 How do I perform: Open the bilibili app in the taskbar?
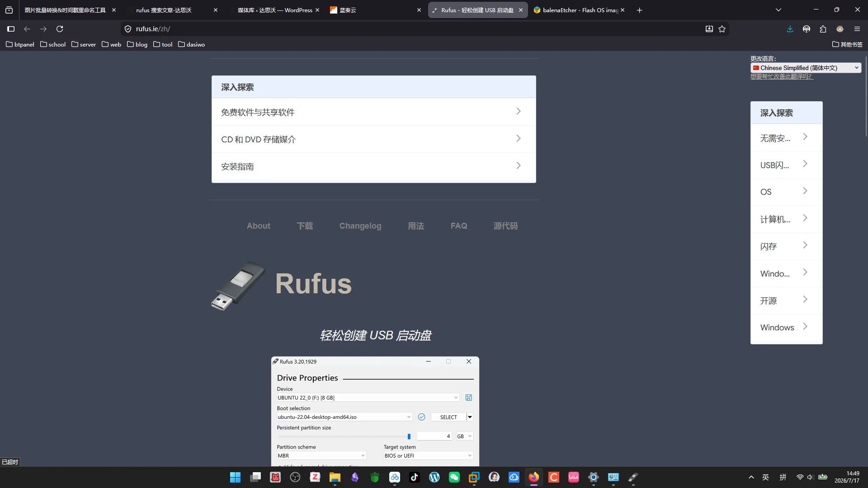(x=574, y=477)
